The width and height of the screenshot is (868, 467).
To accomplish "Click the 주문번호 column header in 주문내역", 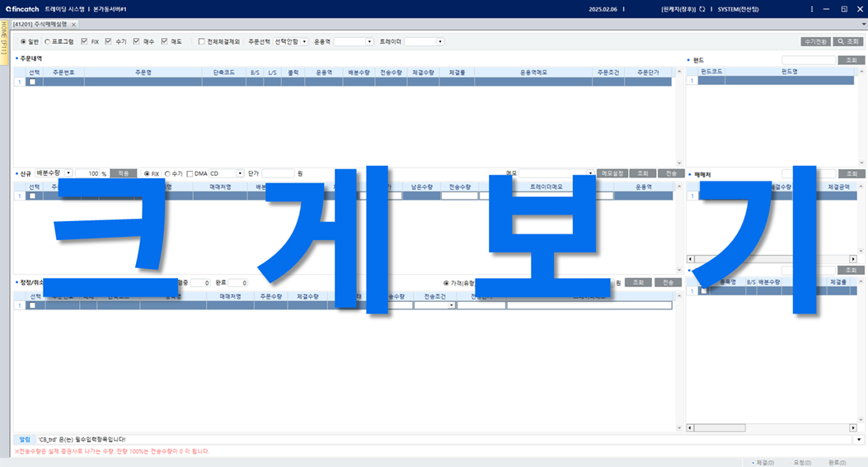I will tap(63, 73).
